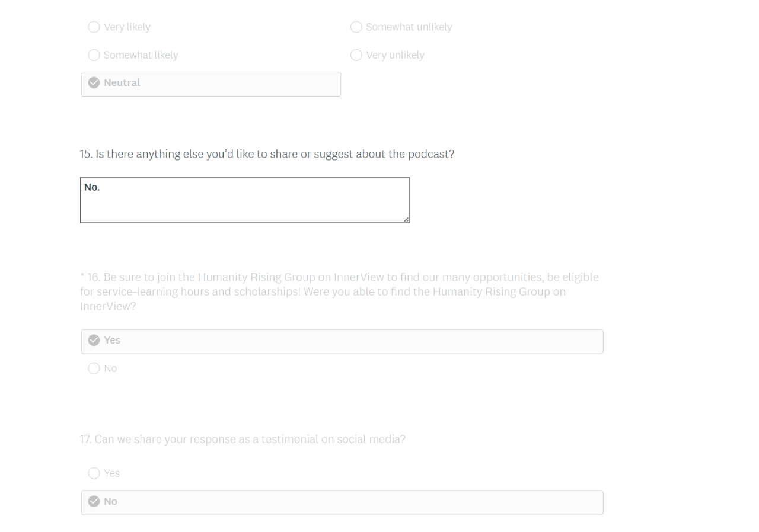Screen dimensions: 759x532
Task: Click the "Yes" label in InnerView answer
Action: (112, 340)
